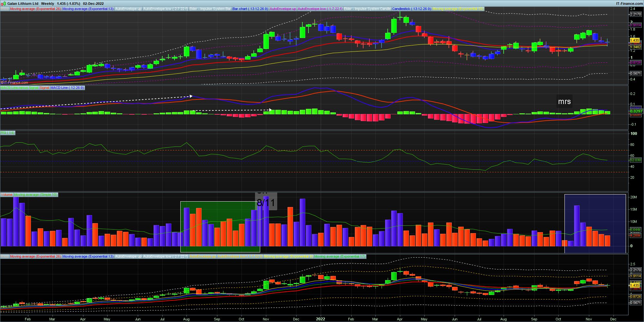The image size is (644, 322).
Task: Select the 'Volume' panel label
Action: [6, 194]
